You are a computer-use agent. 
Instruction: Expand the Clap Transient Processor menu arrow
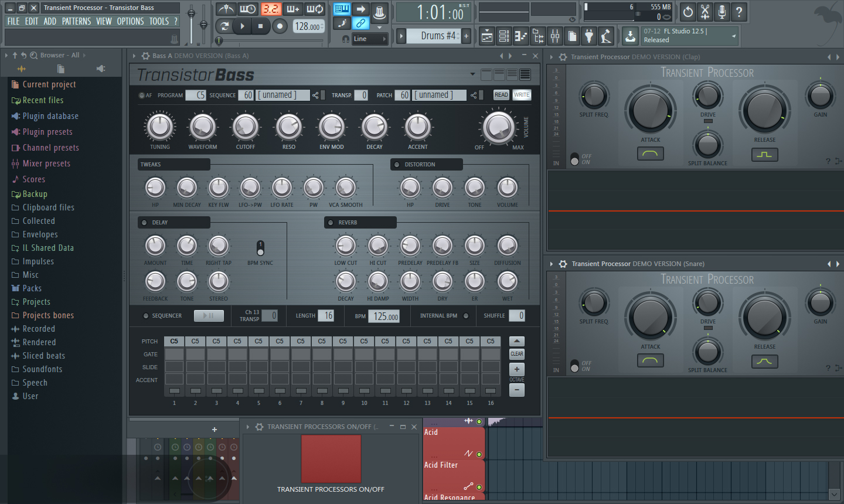pos(552,57)
